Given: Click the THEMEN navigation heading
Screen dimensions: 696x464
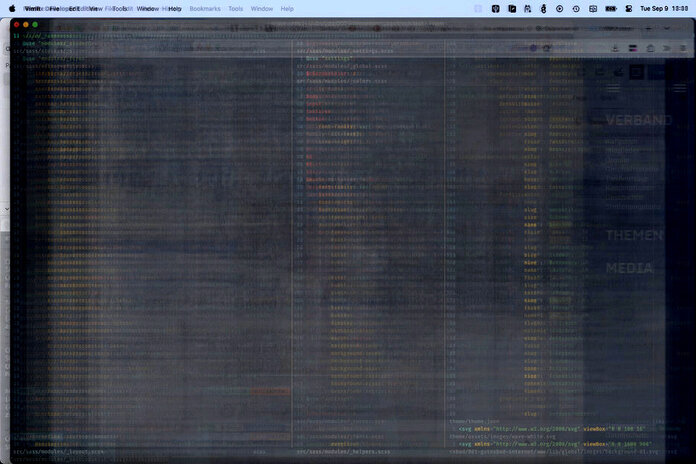Looking at the screenshot, I should (634, 236).
